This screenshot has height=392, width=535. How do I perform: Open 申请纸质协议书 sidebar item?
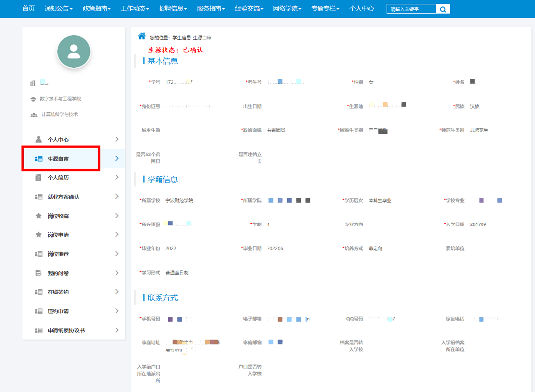click(x=66, y=331)
